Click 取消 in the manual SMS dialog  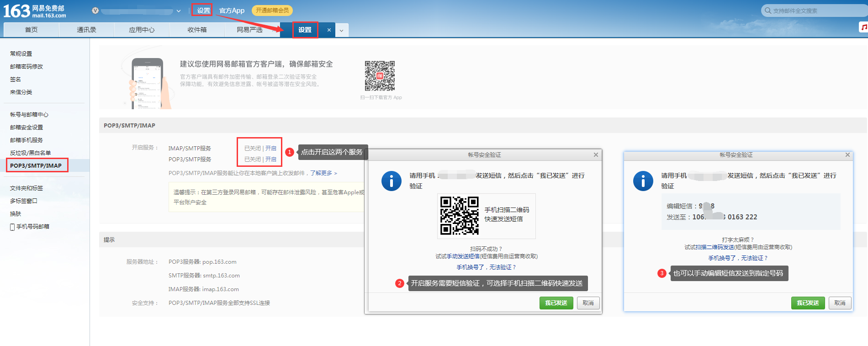(x=840, y=303)
